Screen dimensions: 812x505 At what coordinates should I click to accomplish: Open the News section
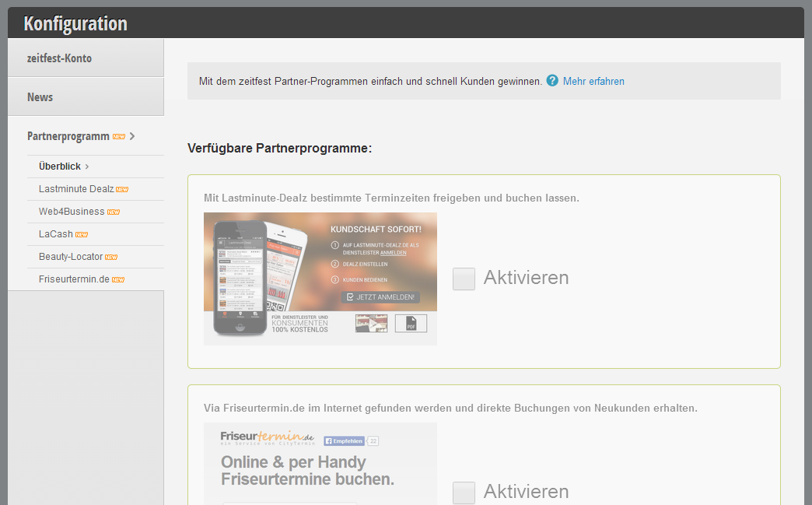point(86,96)
